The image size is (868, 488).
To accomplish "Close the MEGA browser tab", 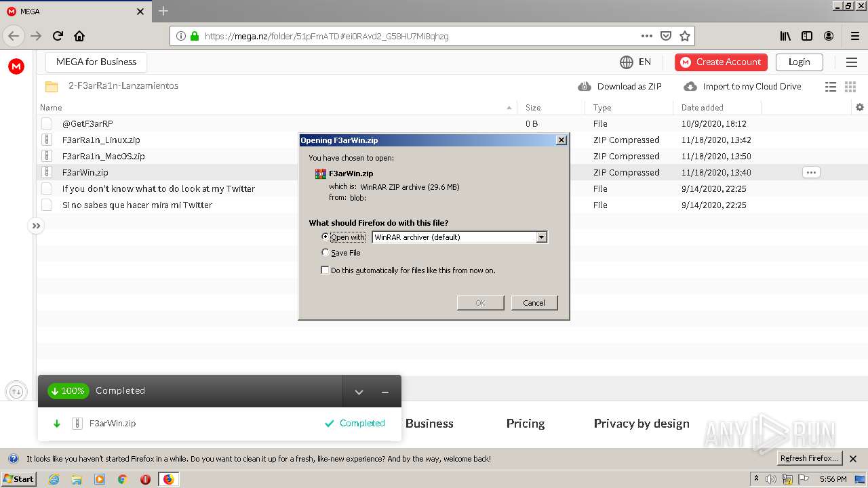I will [x=140, y=12].
